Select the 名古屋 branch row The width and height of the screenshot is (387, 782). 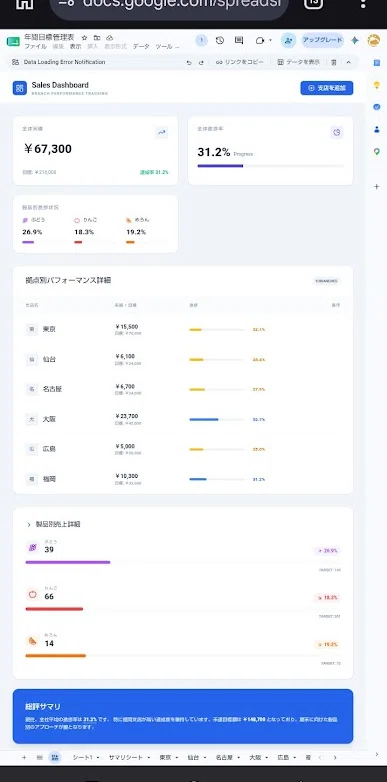point(183,389)
